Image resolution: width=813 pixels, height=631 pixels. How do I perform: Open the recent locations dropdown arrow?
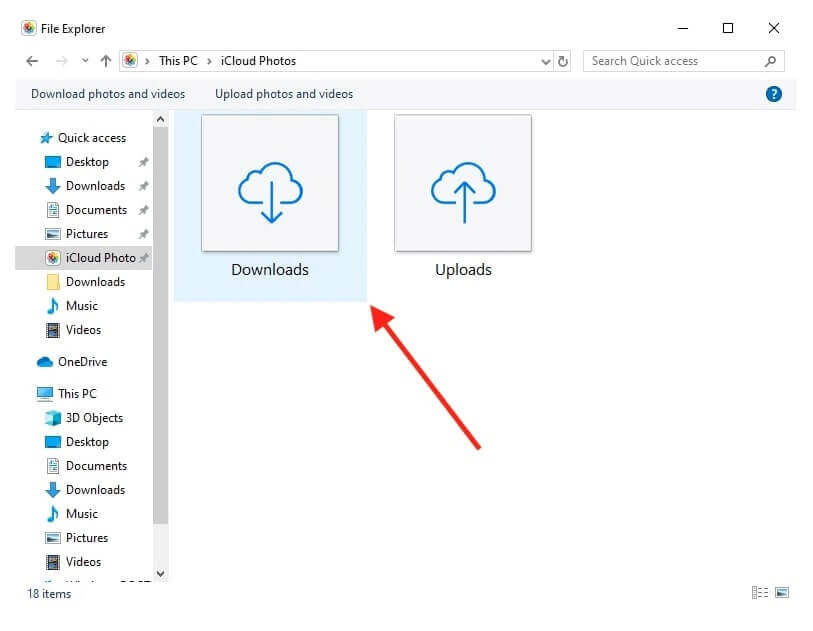coord(84,61)
